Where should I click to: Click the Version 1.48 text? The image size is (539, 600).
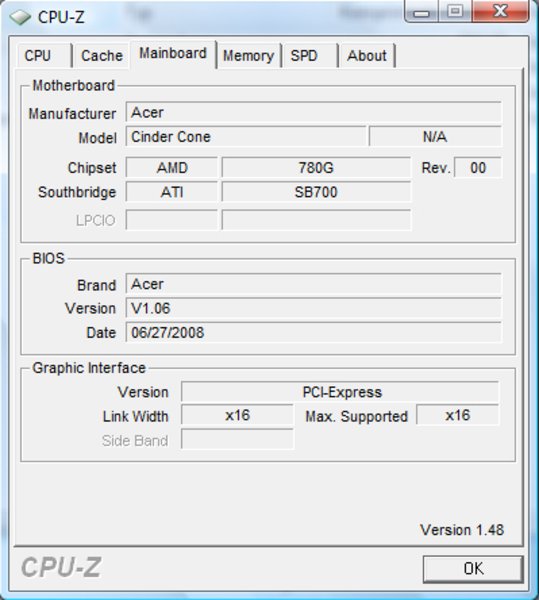pyautogui.click(x=462, y=530)
